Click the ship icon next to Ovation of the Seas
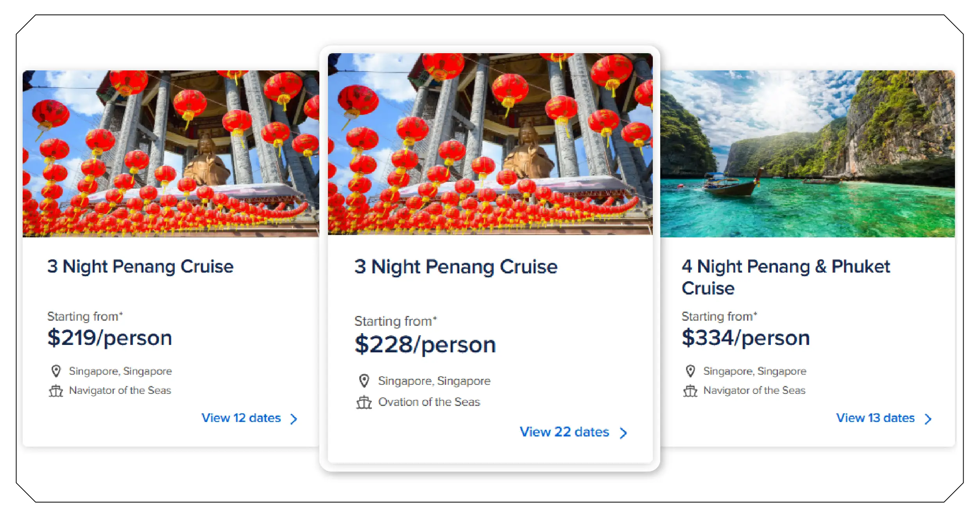The image size is (980, 517). point(364,401)
